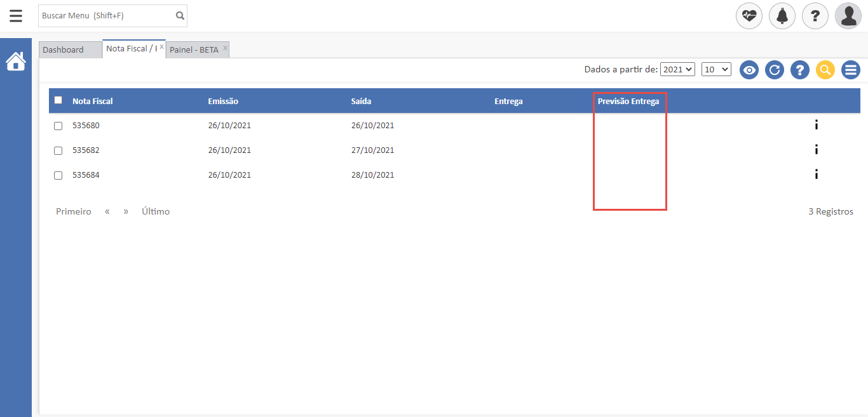868x417 pixels.
Task: Go to the Último page link
Action: click(x=156, y=211)
